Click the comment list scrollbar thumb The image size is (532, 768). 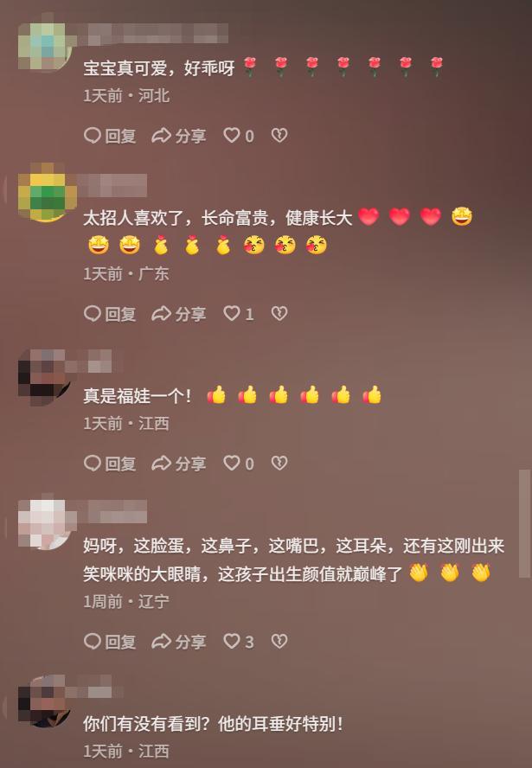pyautogui.click(x=525, y=523)
